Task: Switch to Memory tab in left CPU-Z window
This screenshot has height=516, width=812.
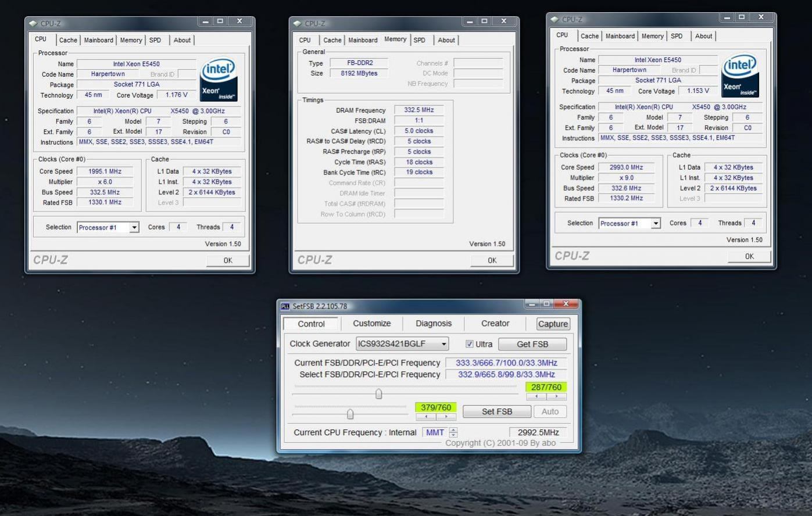Action: point(131,40)
